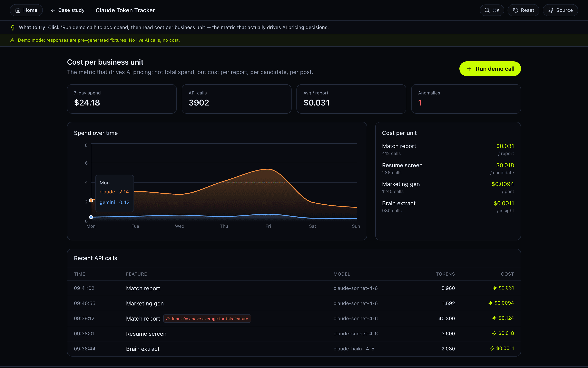Click the COST column header
This screenshot has width=588, height=368.
tap(507, 274)
